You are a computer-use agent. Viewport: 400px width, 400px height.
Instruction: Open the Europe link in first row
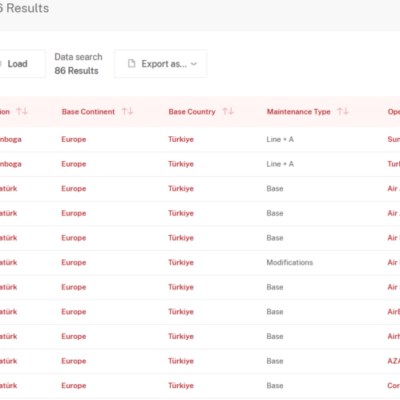coord(74,139)
